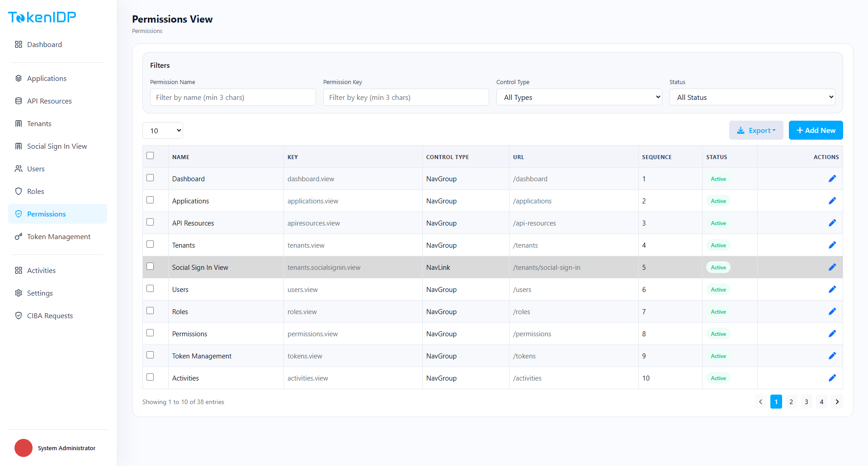Go to page 4 of results
The width and height of the screenshot is (868, 466).
822,402
